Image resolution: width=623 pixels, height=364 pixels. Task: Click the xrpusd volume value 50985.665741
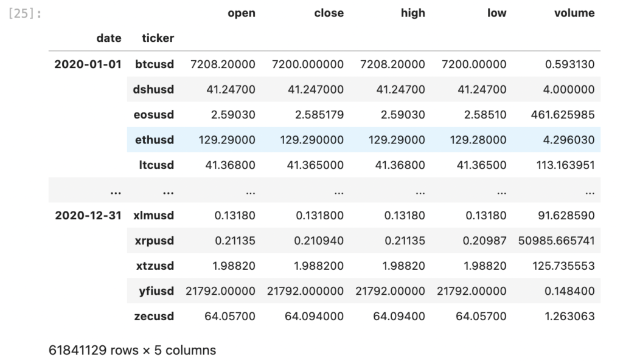[x=556, y=241]
